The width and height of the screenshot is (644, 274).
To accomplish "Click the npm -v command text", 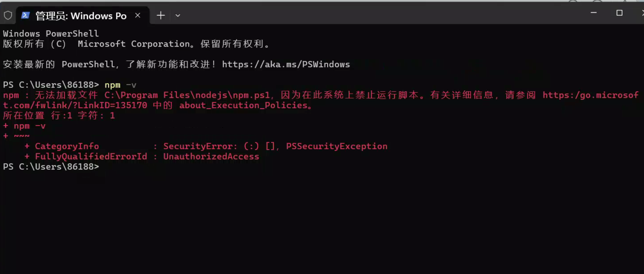I will point(120,85).
